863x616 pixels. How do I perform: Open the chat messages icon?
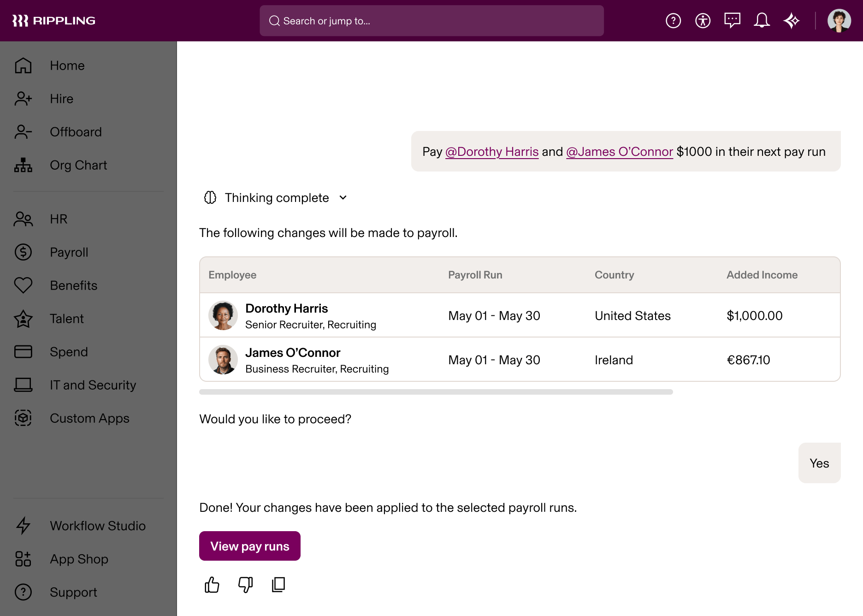(x=732, y=20)
